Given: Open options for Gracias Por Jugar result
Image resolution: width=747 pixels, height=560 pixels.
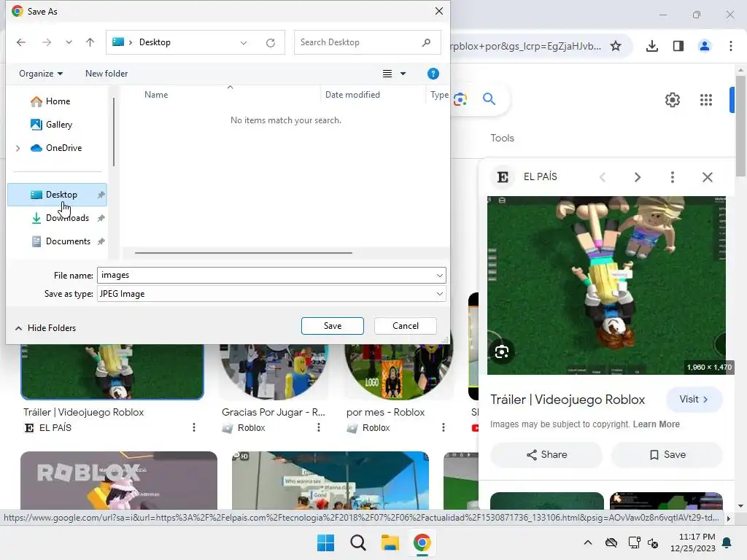Looking at the screenshot, I should tap(319, 427).
